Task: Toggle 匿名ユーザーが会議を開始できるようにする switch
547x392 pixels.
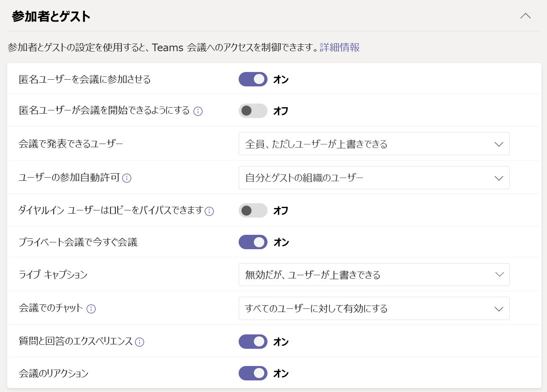Action: tap(253, 111)
